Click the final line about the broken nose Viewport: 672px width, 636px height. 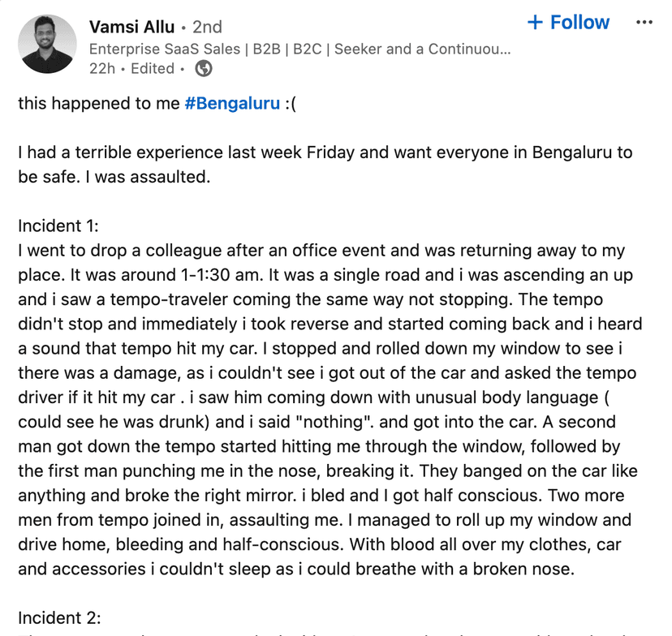[x=295, y=569]
